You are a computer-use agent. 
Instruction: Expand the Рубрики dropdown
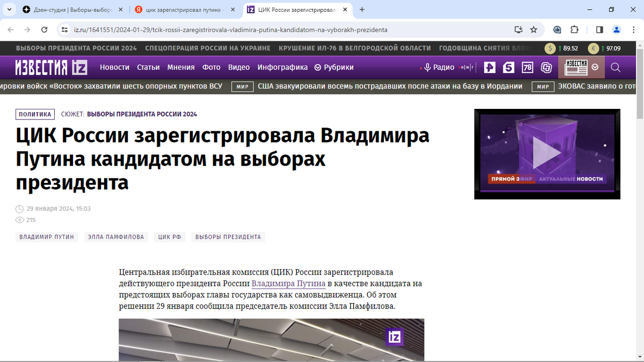[x=334, y=67]
